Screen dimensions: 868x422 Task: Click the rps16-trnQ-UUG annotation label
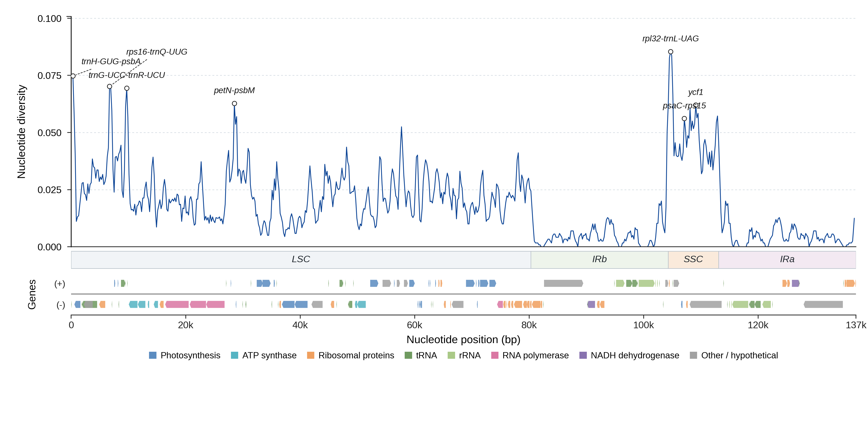[157, 52]
